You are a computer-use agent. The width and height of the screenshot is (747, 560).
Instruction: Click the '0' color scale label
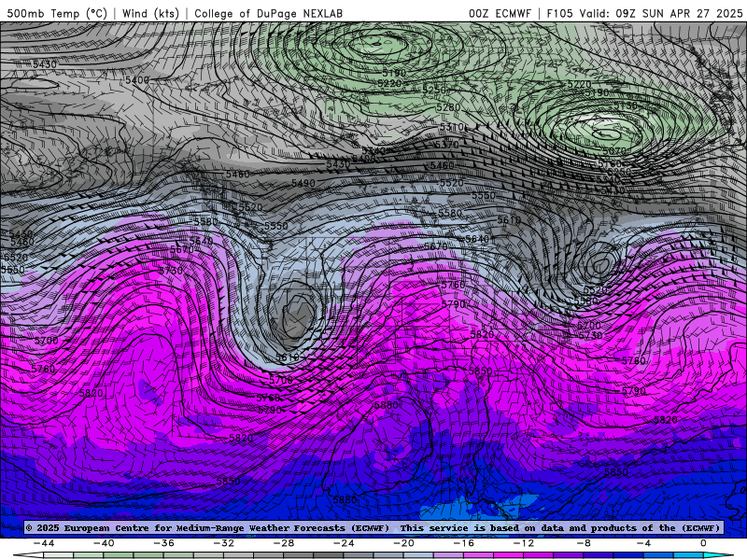[x=704, y=543]
